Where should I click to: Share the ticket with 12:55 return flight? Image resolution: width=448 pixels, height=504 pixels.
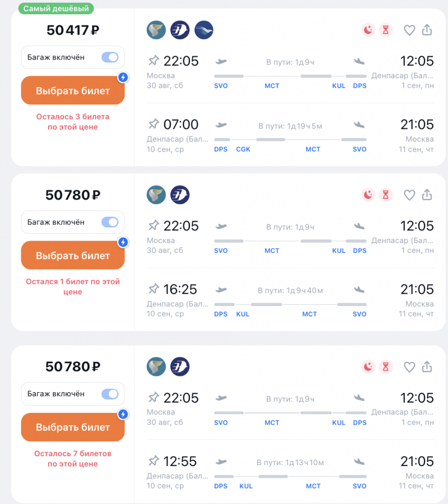tap(427, 366)
